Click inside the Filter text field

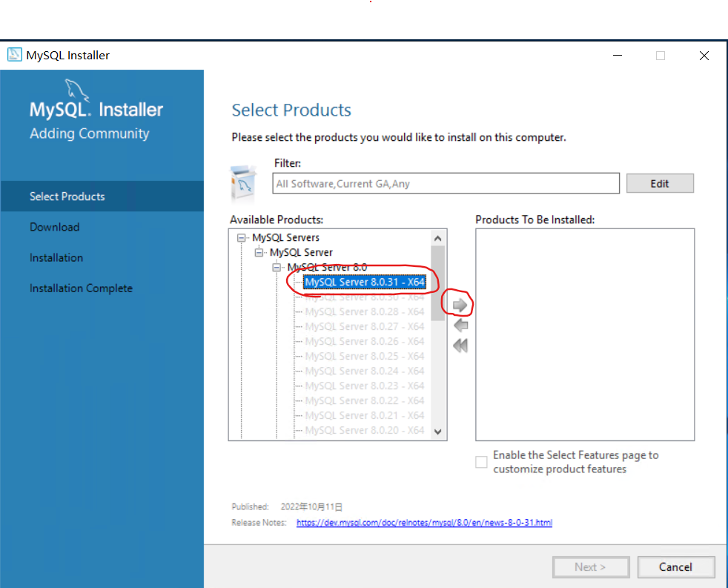pyautogui.click(x=446, y=183)
